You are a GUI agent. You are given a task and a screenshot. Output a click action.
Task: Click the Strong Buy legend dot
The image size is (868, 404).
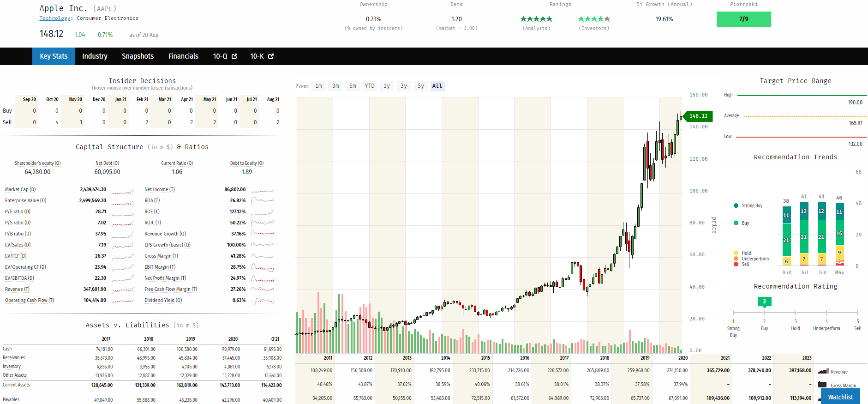(x=736, y=205)
